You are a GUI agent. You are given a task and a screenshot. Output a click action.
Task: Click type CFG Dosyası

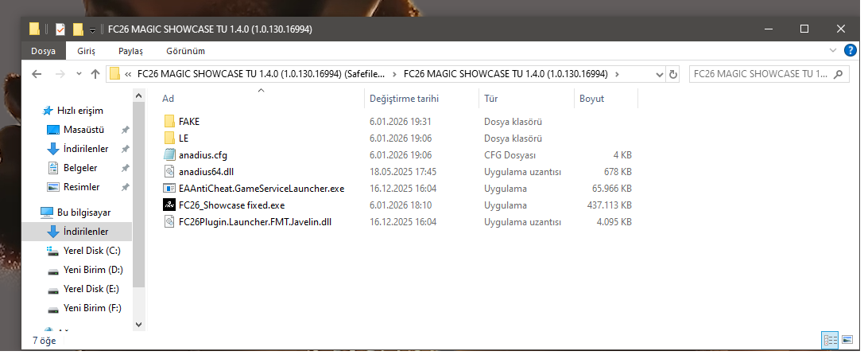(x=510, y=155)
